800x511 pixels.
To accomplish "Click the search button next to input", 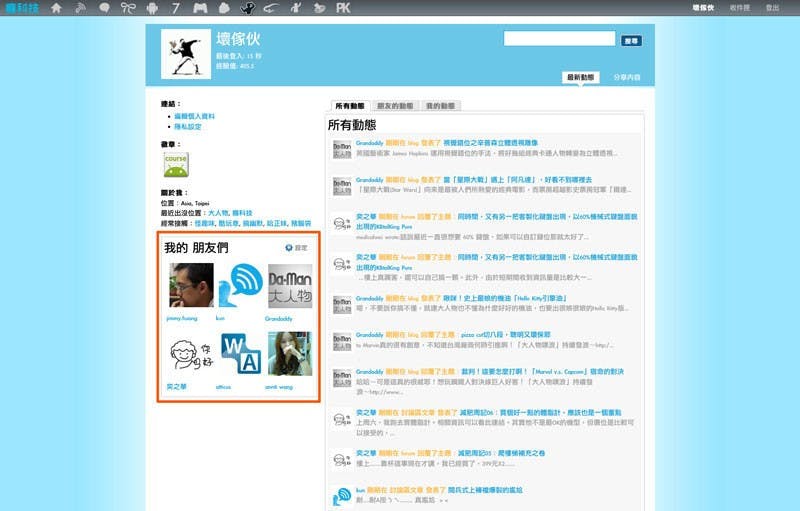I will click(631, 41).
